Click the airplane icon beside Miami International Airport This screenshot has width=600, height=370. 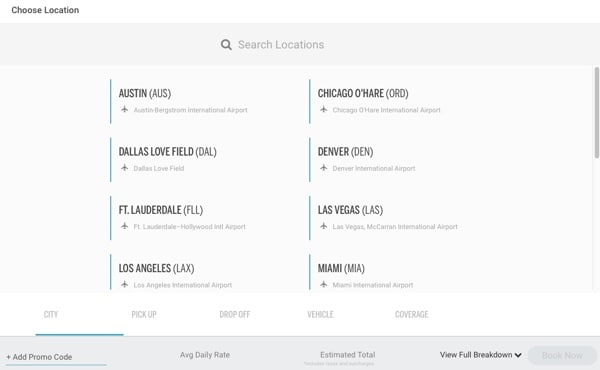(x=324, y=284)
